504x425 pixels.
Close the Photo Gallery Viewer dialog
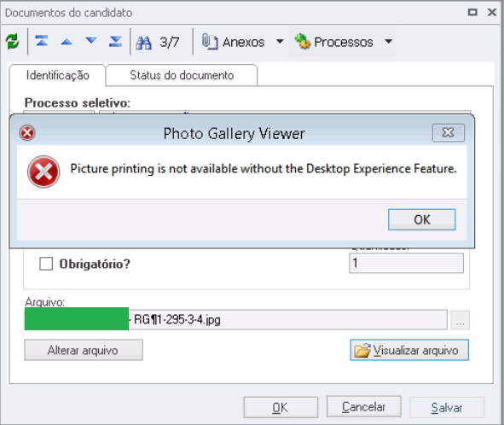[x=448, y=132]
